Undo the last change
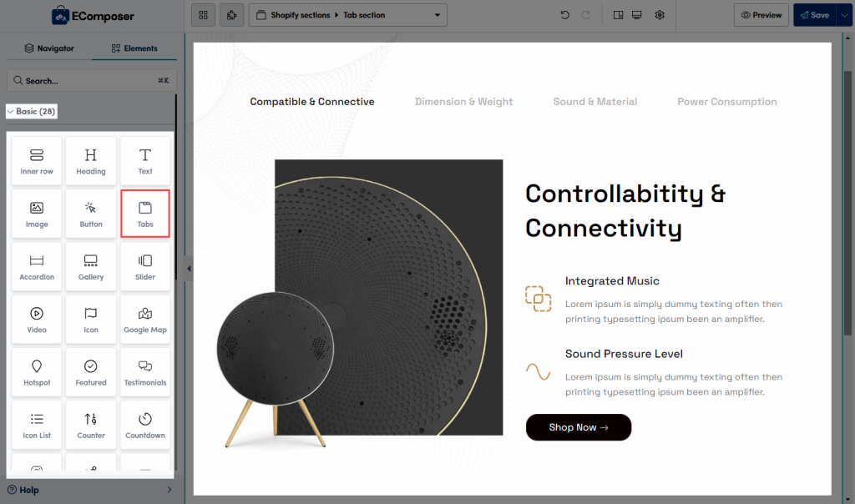 point(565,15)
